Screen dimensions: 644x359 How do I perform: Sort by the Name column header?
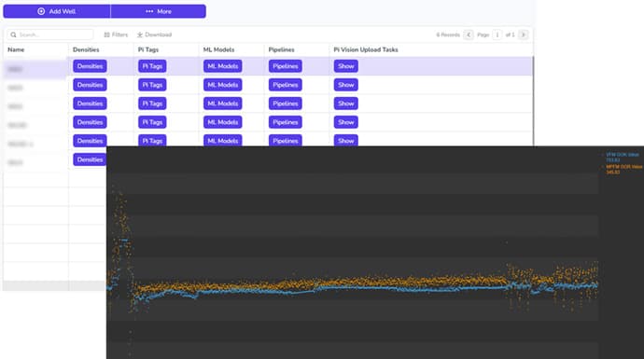16,49
